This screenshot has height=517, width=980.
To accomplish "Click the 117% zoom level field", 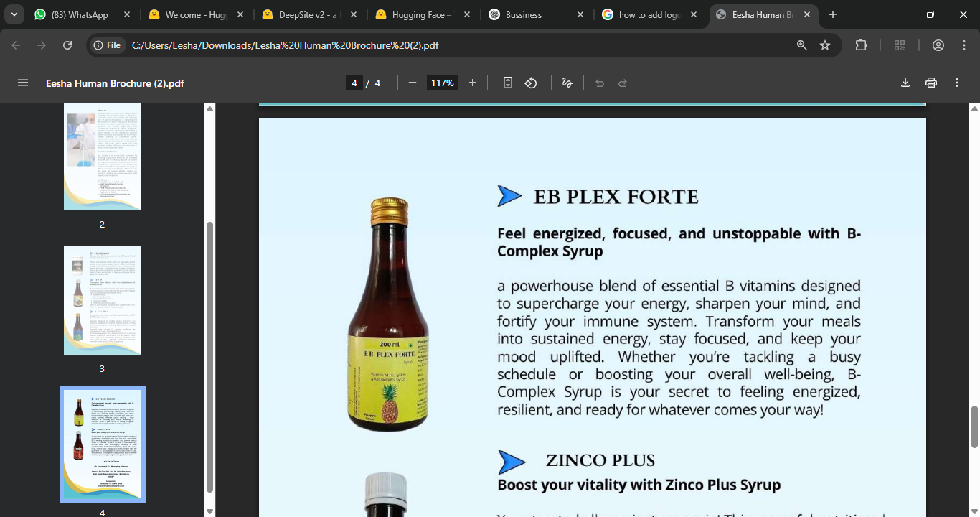I will [x=442, y=83].
